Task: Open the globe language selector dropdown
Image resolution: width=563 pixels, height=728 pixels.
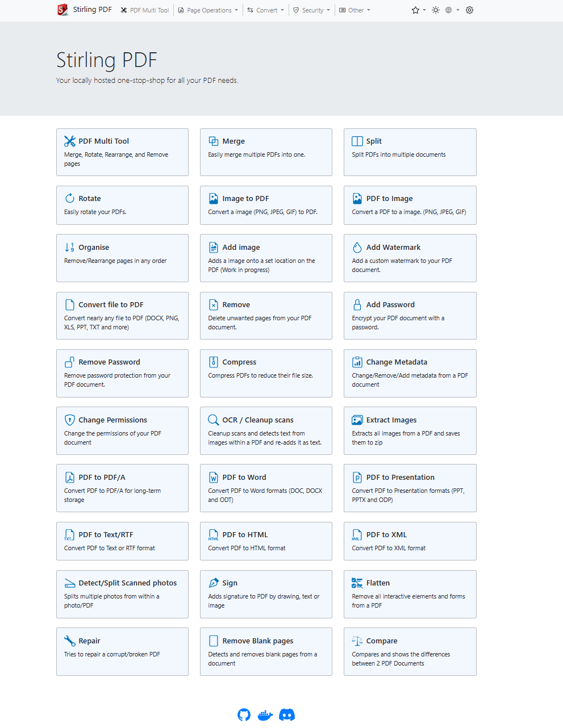Action: (x=452, y=10)
